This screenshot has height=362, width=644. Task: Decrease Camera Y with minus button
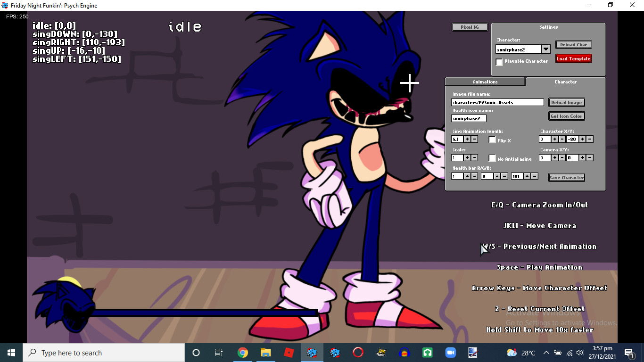(590, 157)
